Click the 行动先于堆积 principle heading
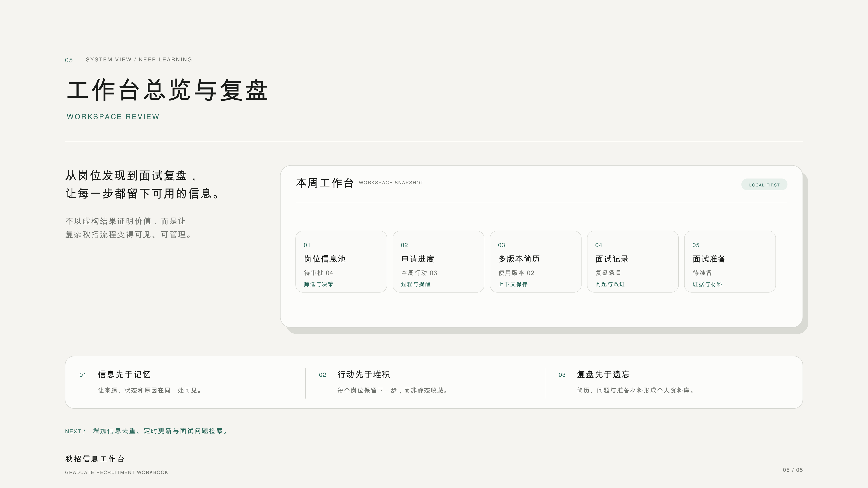The height and width of the screenshot is (488, 868). (x=364, y=375)
